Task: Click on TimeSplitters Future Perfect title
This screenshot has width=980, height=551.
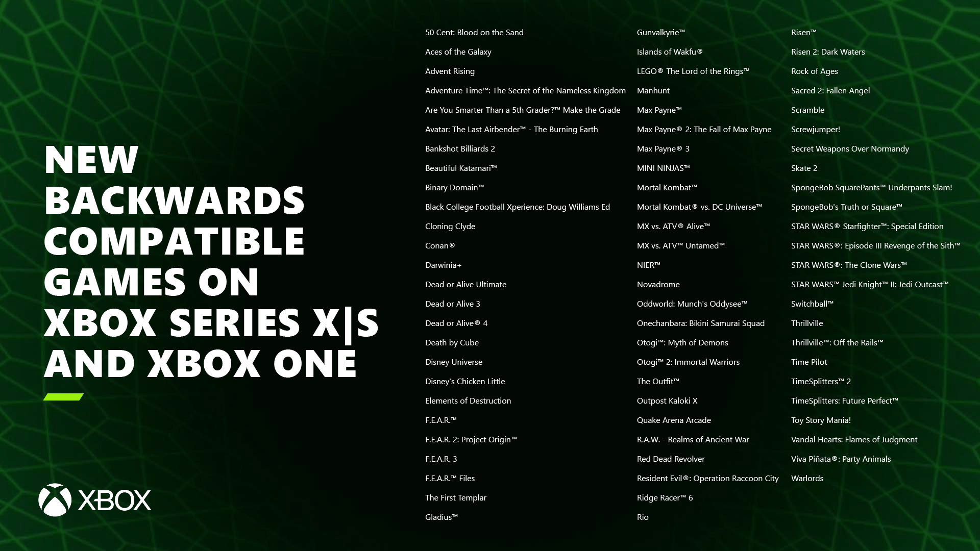Action: tap(845, 400)
